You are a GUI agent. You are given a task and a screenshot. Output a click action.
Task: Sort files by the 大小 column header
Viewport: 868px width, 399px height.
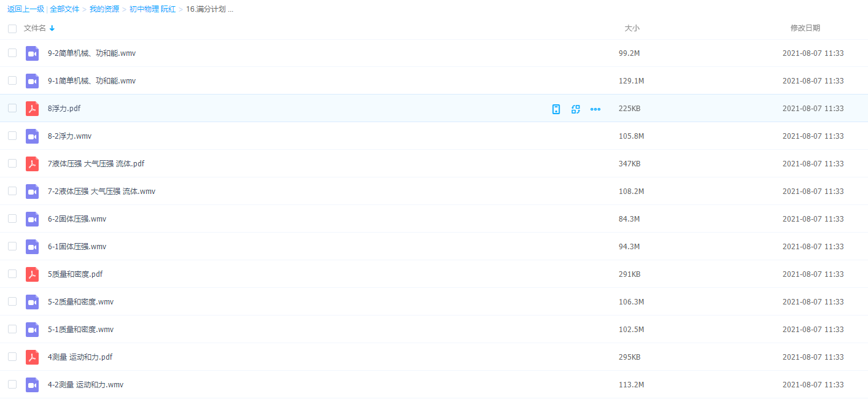point(632,28)
